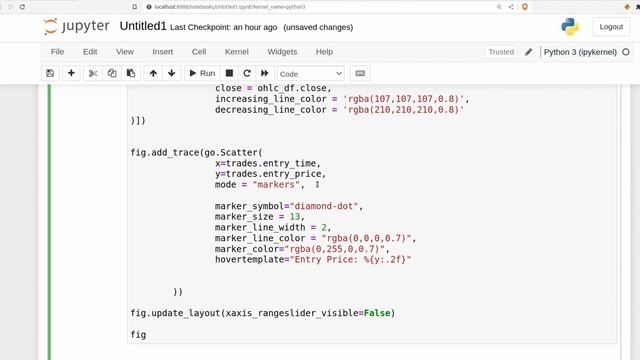The height and width of the screenshot is (360, 640).
Task: Copy selected cells icon
Action: pos(112,73)
